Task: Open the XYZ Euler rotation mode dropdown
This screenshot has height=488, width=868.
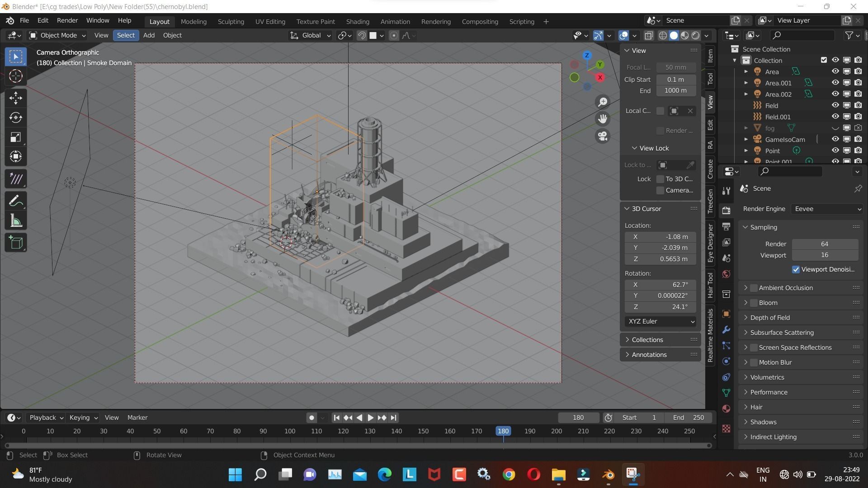Action: [660, 321]
